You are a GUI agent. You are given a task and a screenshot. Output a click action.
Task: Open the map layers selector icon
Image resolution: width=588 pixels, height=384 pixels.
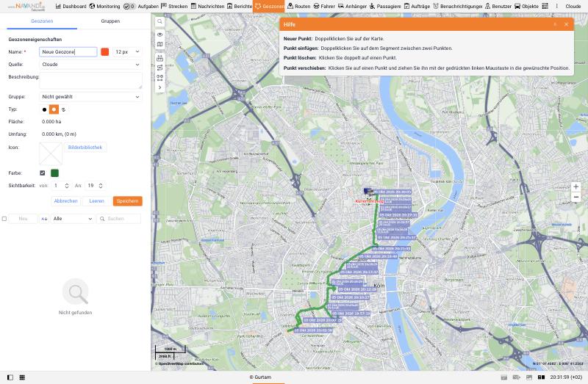159,44
